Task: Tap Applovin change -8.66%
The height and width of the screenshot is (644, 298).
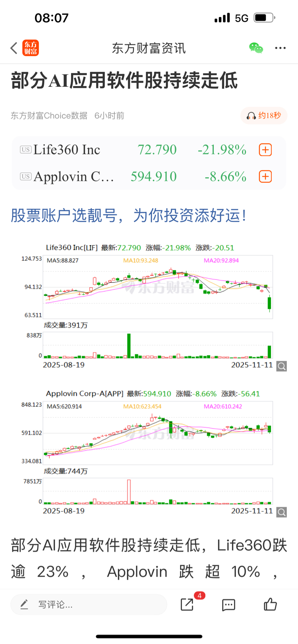Action: (225, 176)
